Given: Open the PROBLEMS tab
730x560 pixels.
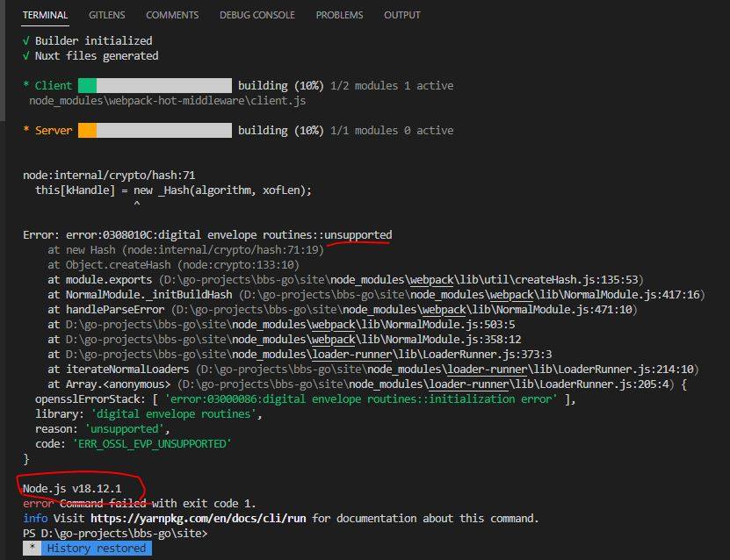Looking at the screenshot, I should (x=339, y=15).
